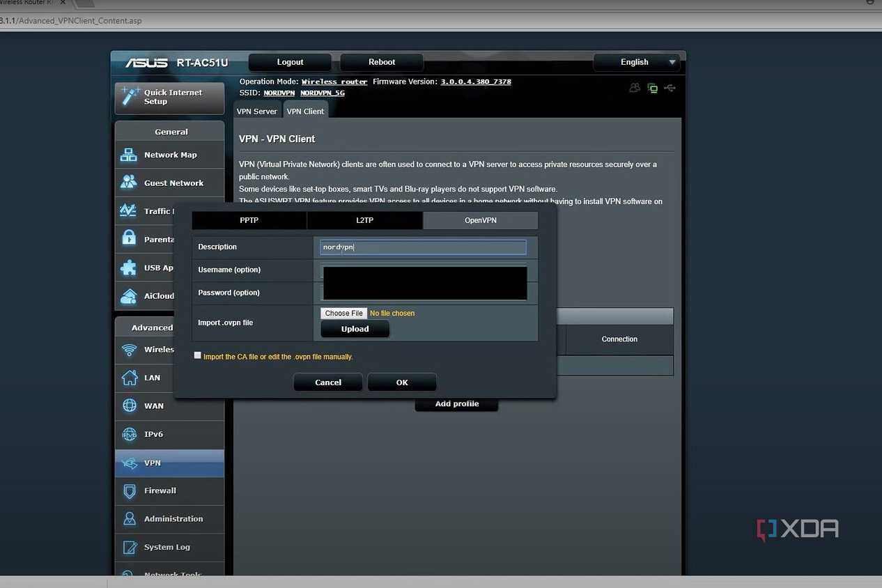
Task: Click the Parental Controls lock icon
Action: point(129,238)
